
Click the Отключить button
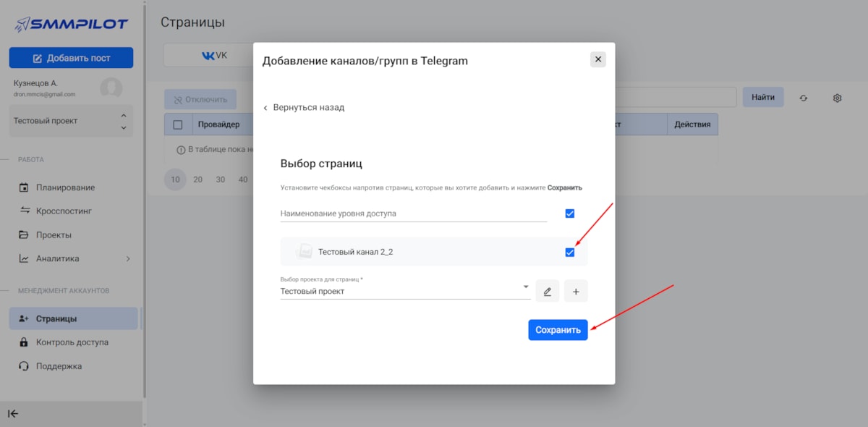point(200,99)
